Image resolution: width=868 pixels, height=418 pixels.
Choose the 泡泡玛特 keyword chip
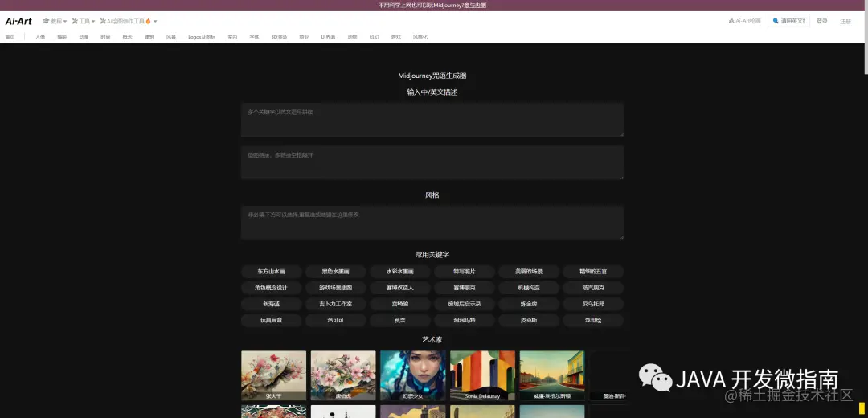tap(465, 320)
